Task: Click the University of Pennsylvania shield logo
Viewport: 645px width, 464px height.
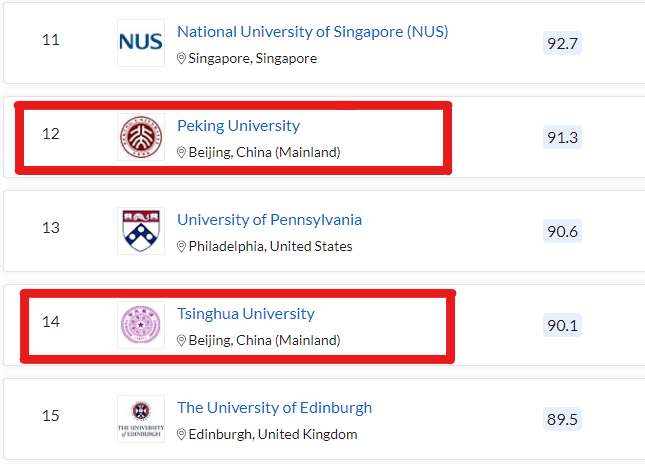Action: (x=140, y=231)
